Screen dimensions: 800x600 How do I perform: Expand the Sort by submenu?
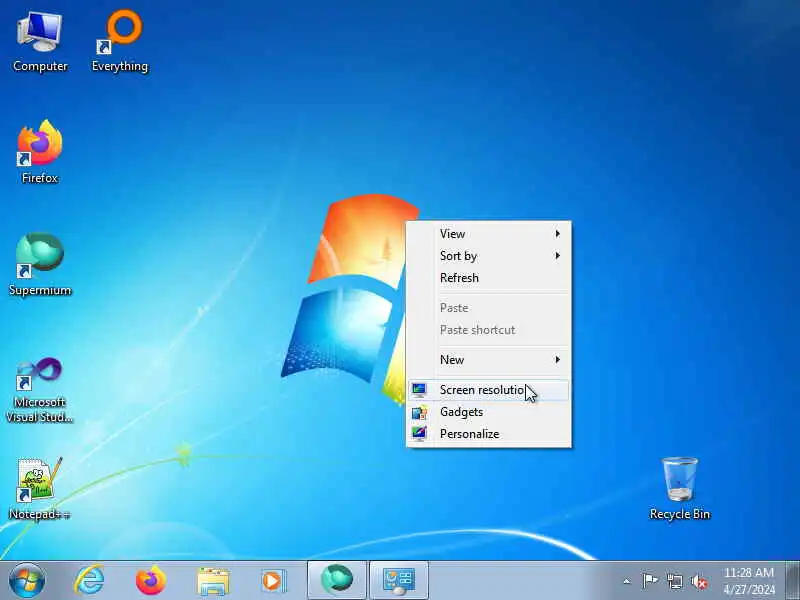coord(488,256)
